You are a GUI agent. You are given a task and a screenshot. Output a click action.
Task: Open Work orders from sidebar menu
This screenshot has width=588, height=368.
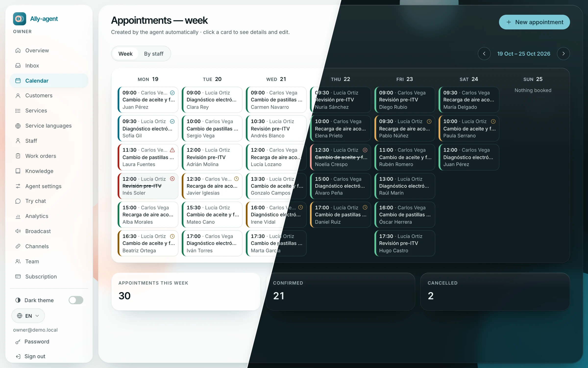click(49, 156)
